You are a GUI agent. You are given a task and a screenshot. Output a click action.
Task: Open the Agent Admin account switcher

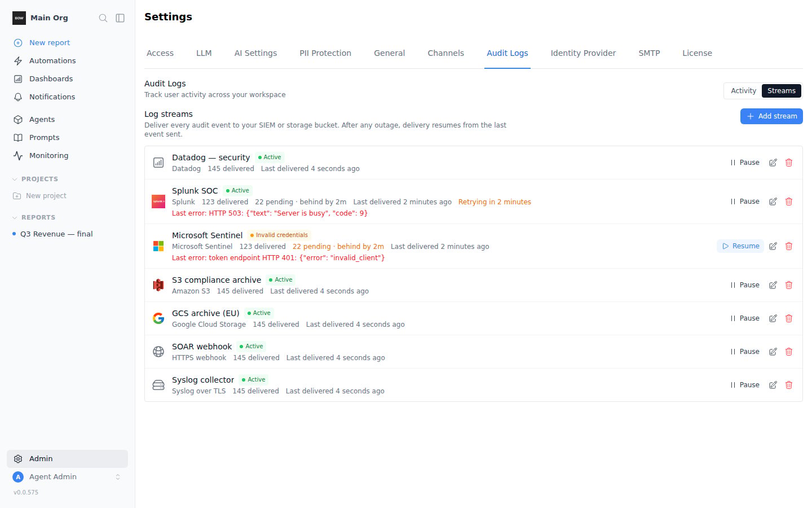click(x=67, y=477)
